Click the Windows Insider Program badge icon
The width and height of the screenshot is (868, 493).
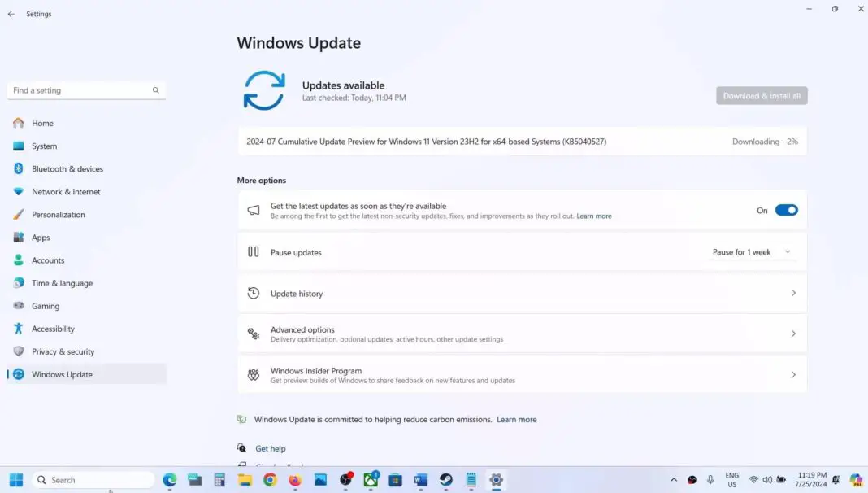point(253,374)
